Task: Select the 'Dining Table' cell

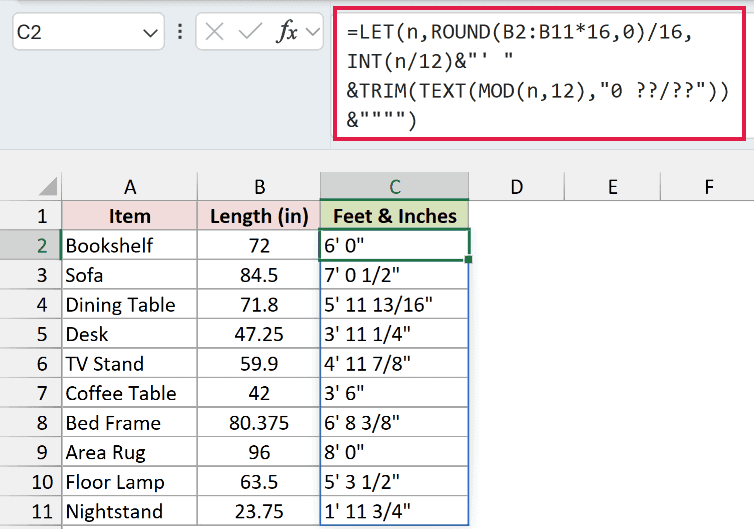Action: pyautogui.click(x=129, y=304)
